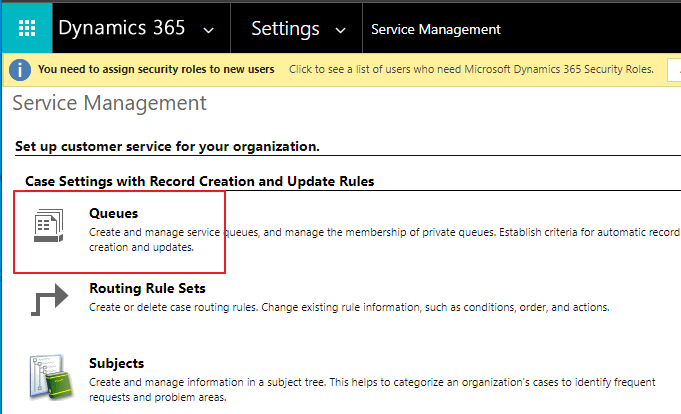Click the Subjects tree icon
This screenshot has height=414, width=681.
pos(49,374)
